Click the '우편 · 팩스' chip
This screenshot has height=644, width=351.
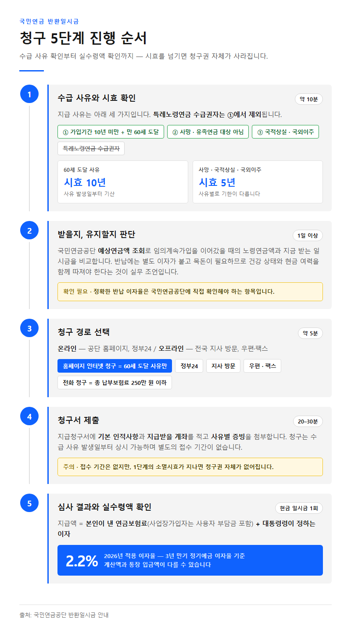262,366
